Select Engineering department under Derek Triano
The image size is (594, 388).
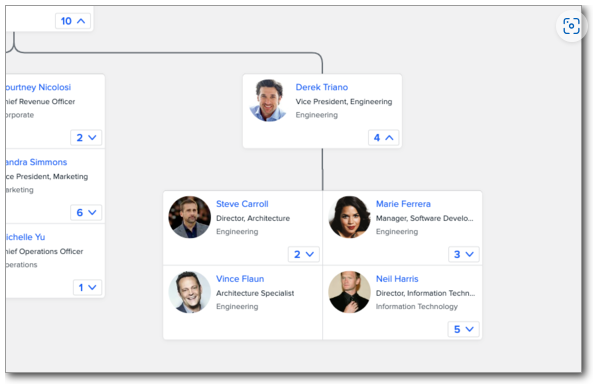(317, 115)
